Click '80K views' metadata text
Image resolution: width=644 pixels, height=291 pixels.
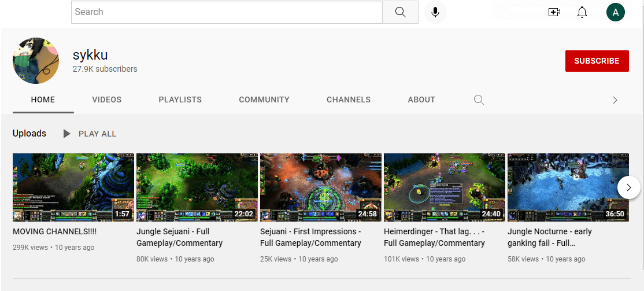tap(152, 259)
